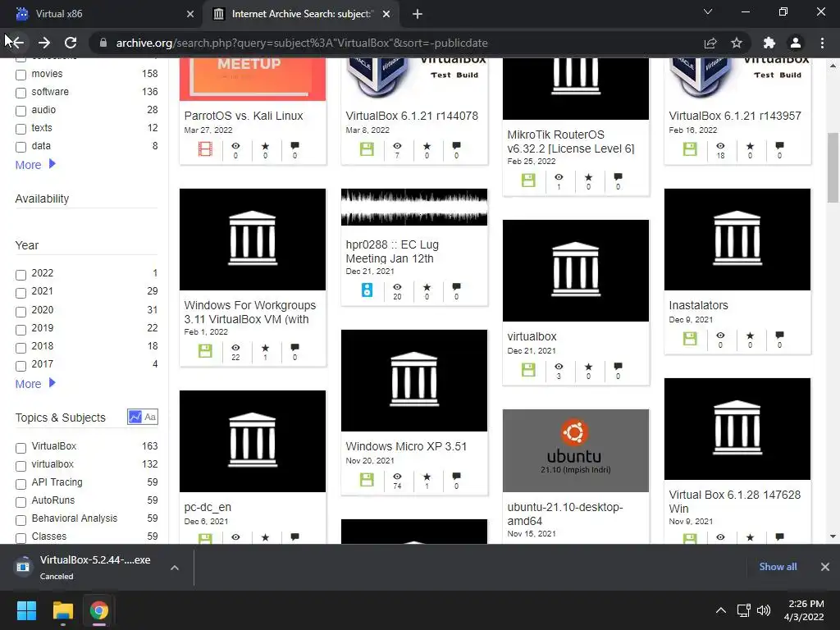The width and height of the screenshot is (840, 630).
Task: Select the Internet Archive Search tab
Action: click(x=301, y=14)
